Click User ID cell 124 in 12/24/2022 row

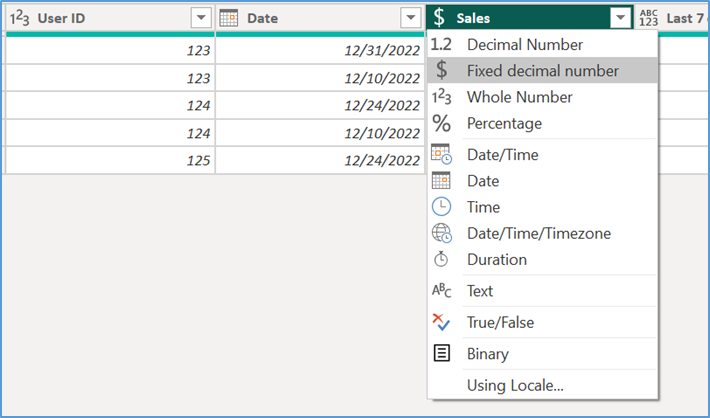[x=110, y=105]
